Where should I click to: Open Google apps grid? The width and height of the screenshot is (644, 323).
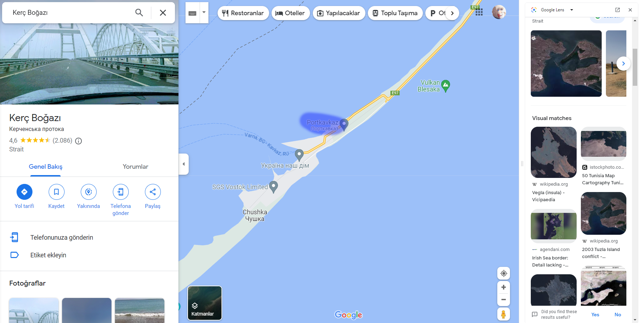click(479, 12)
